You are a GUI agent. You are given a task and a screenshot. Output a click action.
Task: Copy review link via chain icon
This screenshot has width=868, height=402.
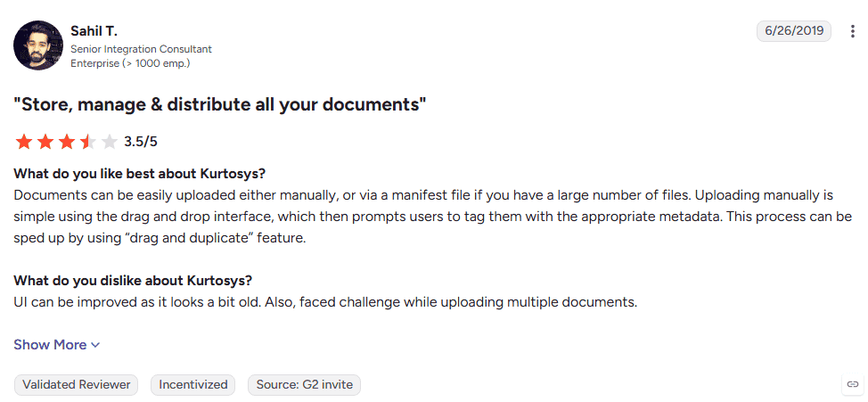(853, 384)
